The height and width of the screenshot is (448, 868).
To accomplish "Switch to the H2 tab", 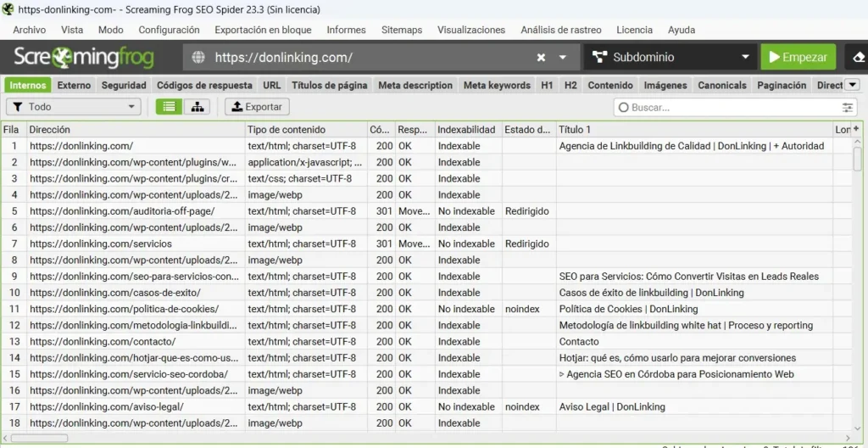I will 570,86.
